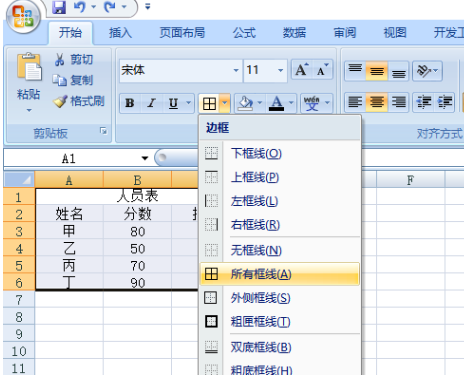The height and width of the screenshot is (375, 464).
Task: Toggle middle vertical alignment
Action: pyautogui.click(x=377, y=70)
